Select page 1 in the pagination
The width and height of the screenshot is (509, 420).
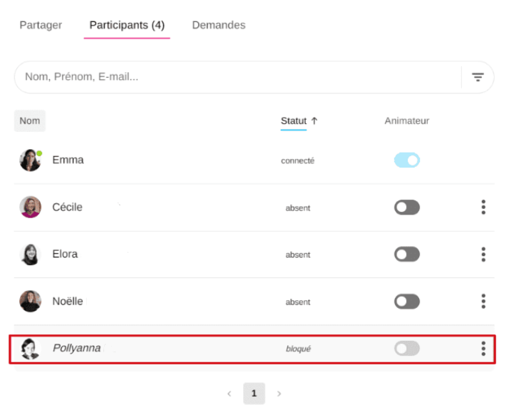pos(254,394)
